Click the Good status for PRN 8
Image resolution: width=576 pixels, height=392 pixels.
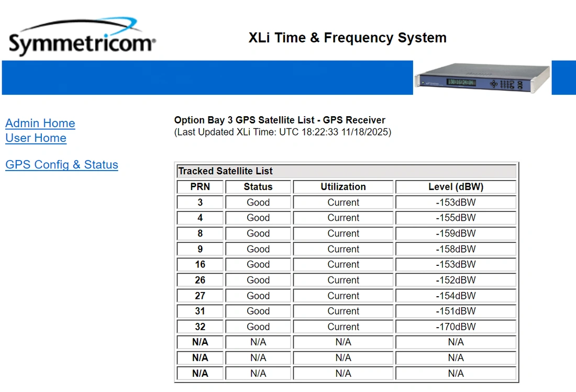tap(258, 233)
